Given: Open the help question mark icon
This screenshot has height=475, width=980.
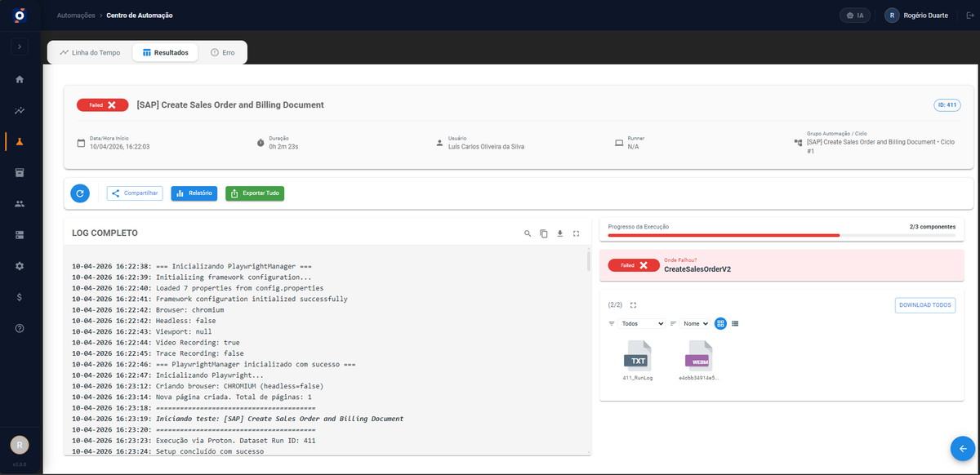Looking at the screenshot, I should (x=20, y=328).
